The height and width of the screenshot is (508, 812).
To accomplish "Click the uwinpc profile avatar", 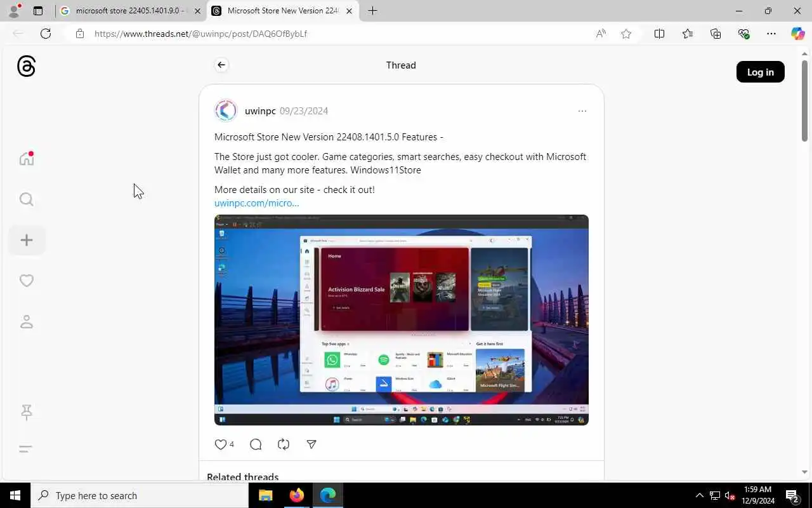I will pyautogui.click(x=226, y=110).
